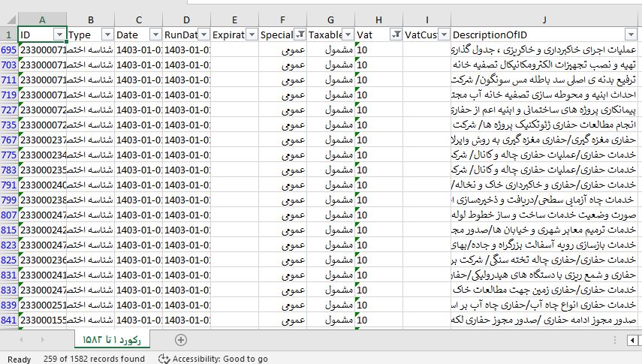Select column D header

point(186,20)
